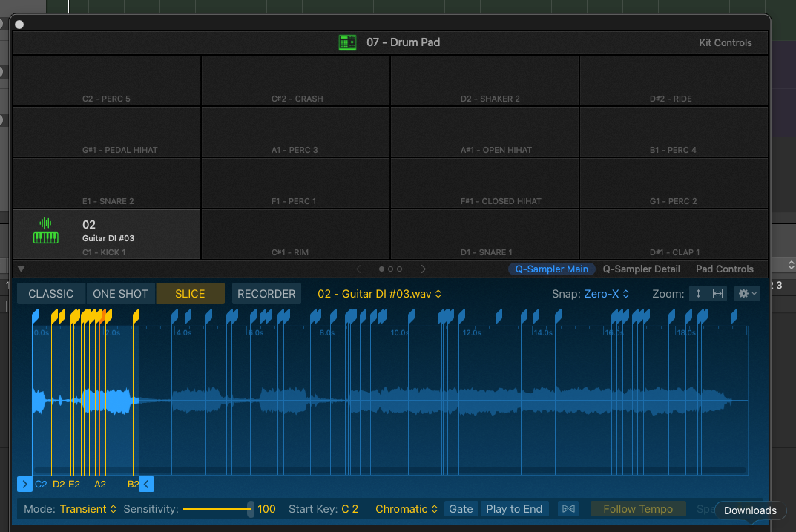
Task: Select the F1 - PERC 1 pad
Action: click(296, 184)
